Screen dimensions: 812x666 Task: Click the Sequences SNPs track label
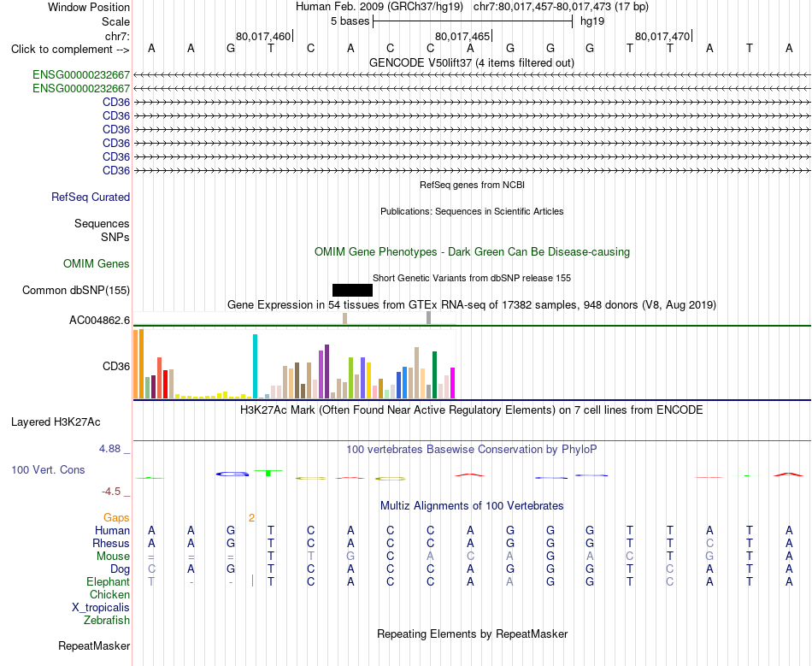pyautogui.click(x=102, y=231)
